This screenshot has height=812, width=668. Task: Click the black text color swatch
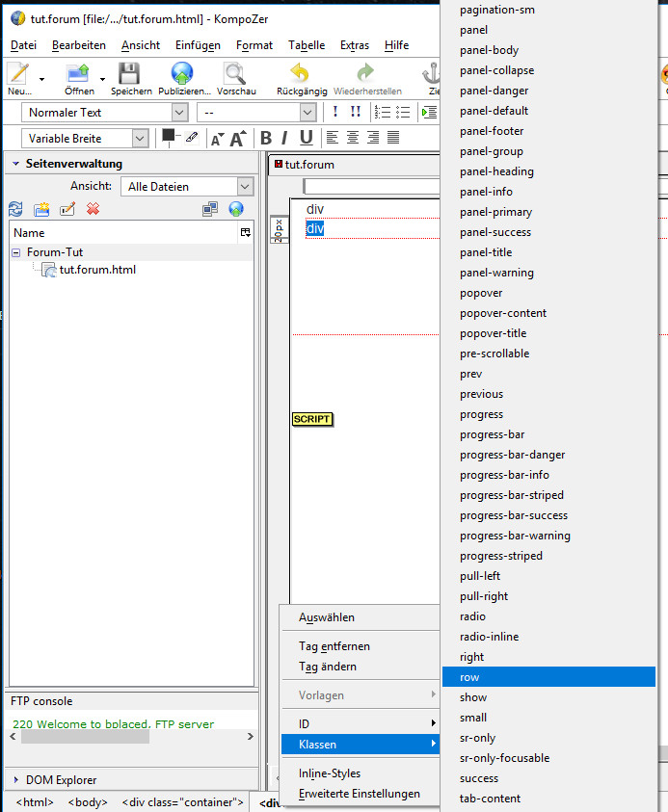coord(169,136)
